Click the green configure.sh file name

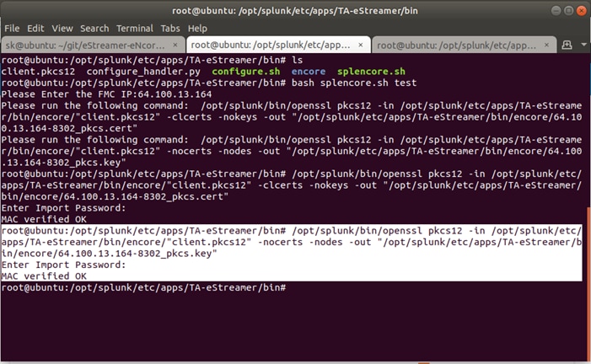point(245,72)
